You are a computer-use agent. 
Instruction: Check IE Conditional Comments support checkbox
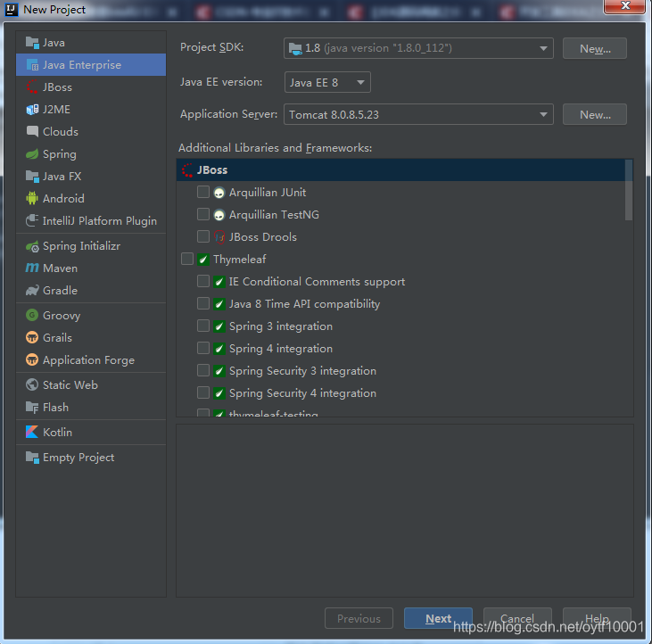click(x=203, y=281)
